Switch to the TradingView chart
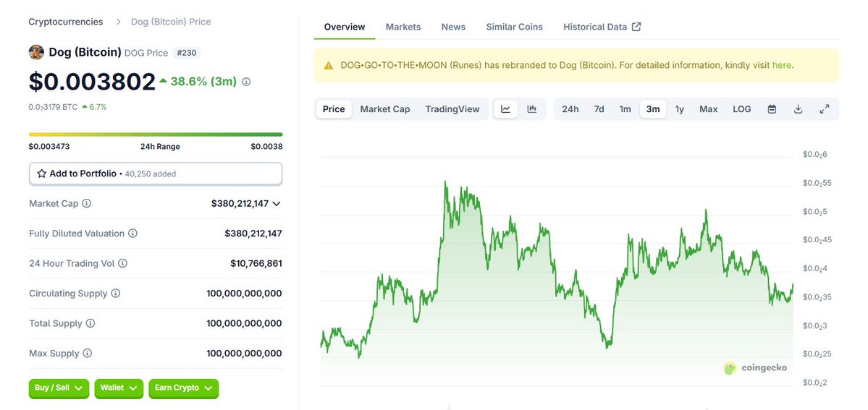 452,109
